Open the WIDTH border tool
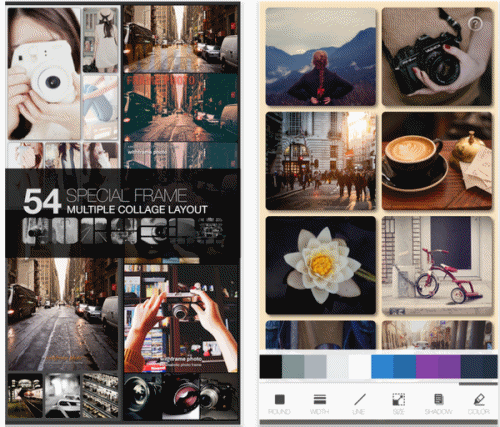This screenshot has height=427, width=500. tap(319, 404)
